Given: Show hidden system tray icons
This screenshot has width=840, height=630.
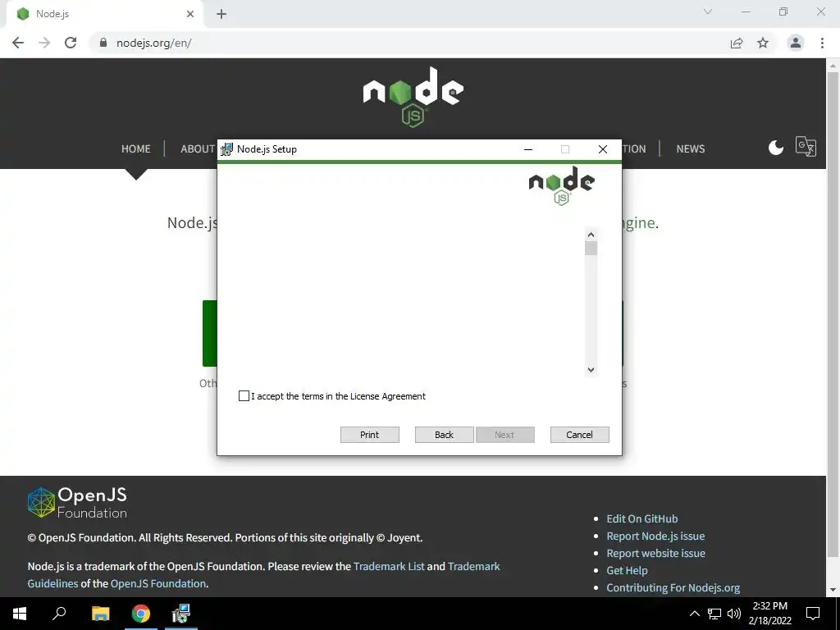Looking at the screenshot, I should (x=694, y=614).
